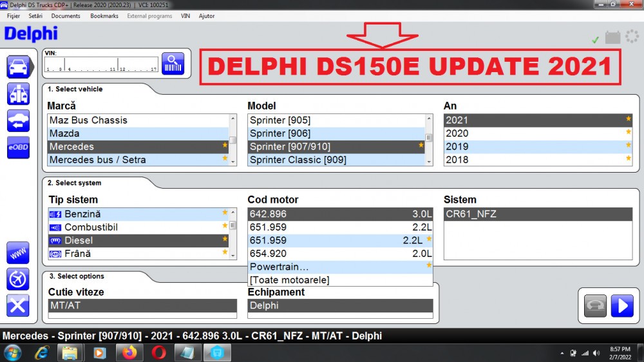This screenshot has width=644, height=362.
Task: Select [Toate motoarele] engine option
Action: coord(341,280)
